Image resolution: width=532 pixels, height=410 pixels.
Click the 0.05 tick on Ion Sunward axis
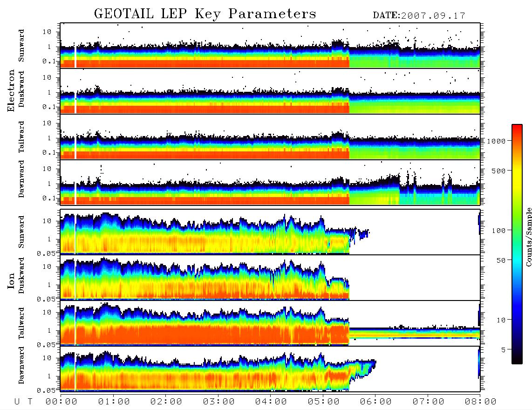46,253
